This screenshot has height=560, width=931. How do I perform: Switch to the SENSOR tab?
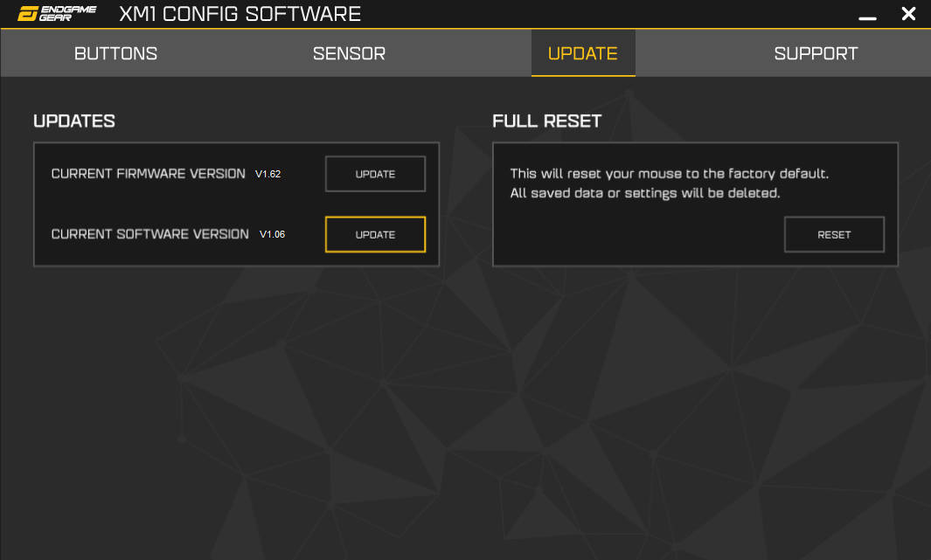point(349,53)
